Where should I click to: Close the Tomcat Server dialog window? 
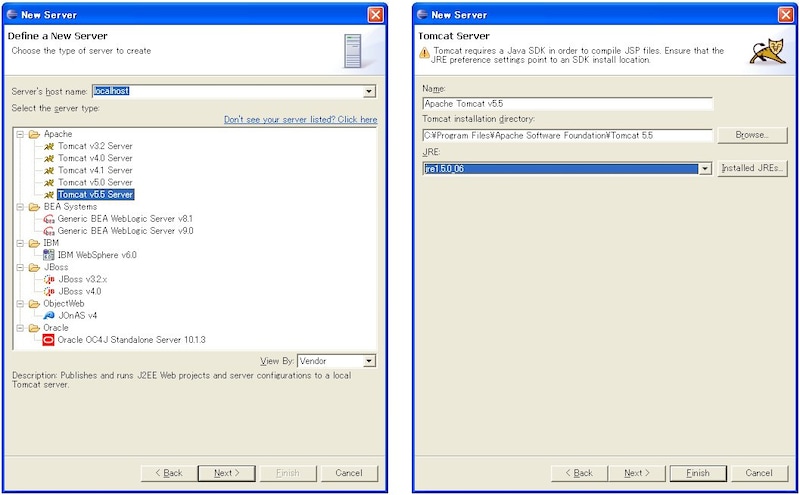[x=785, y=15]
